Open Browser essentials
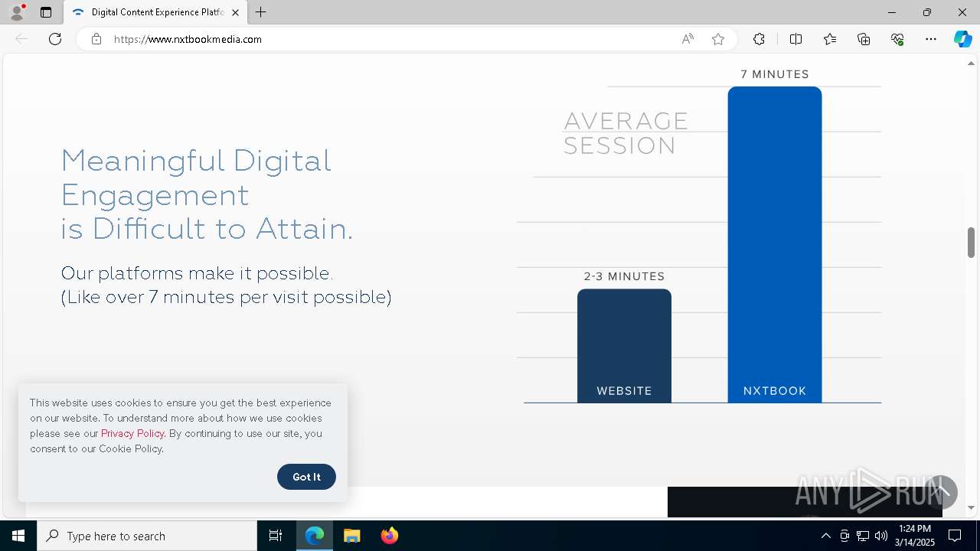Screen dimensions: 980x551 click(897, 39)
